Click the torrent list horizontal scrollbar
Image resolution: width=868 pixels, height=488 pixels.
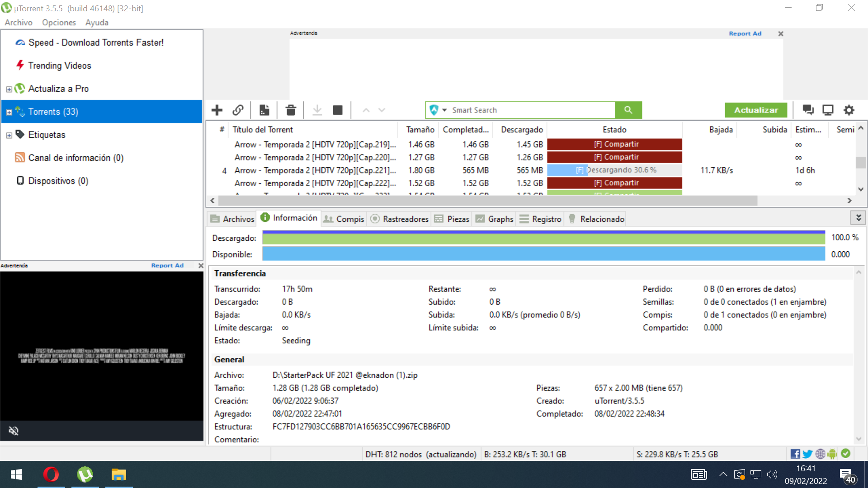tap(488, 200)
